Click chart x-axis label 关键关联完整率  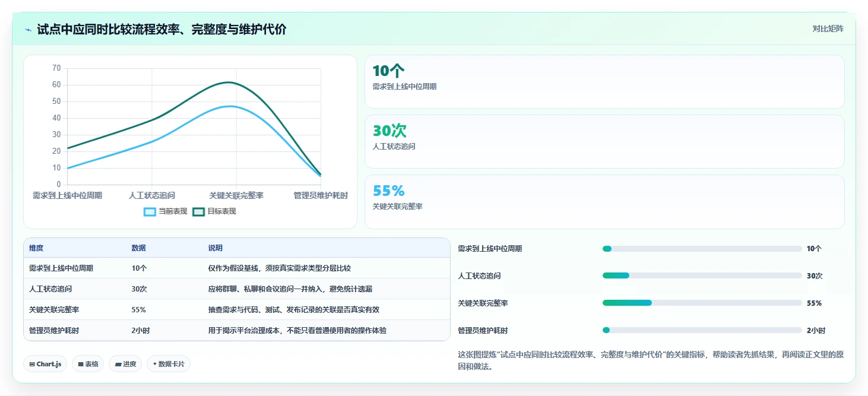point(236,195)
